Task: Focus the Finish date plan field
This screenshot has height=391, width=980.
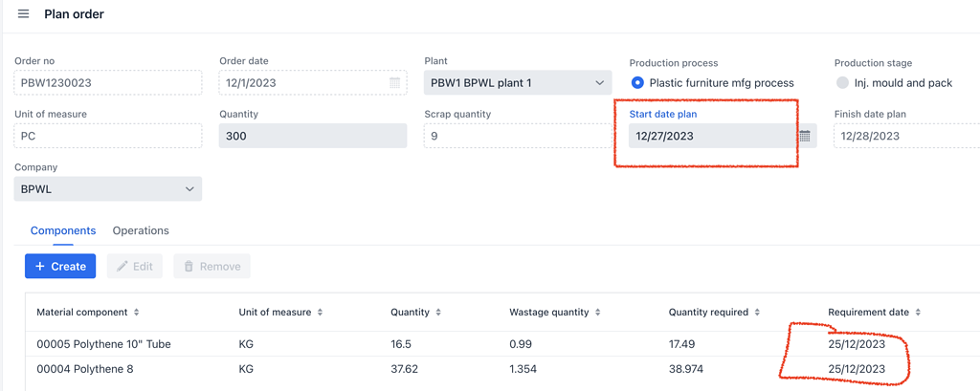Action: 906,136
